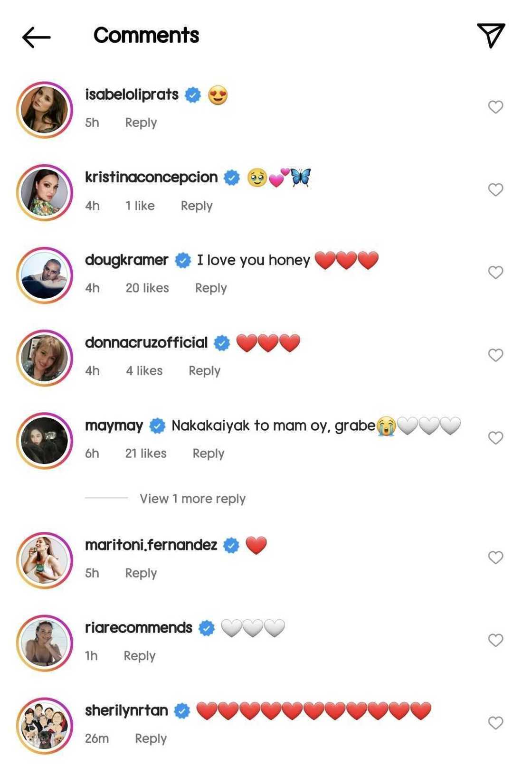Expand 'View 1 more reply' thread
The height and width of the screenshot is (775, 532).
192,499
